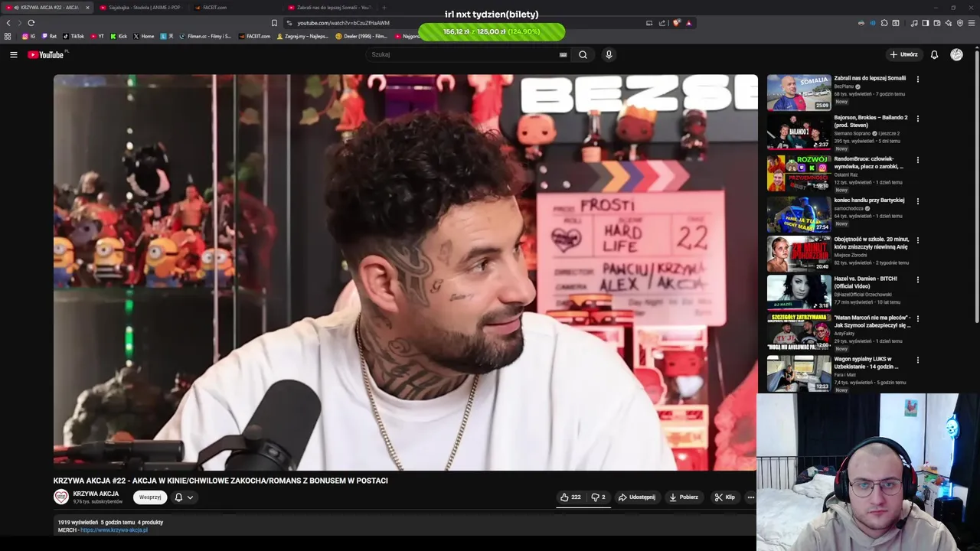This screenshot has height=551, width=980.
Task: Go to the YouTube home logo
Action: click(x=47, y=54)
